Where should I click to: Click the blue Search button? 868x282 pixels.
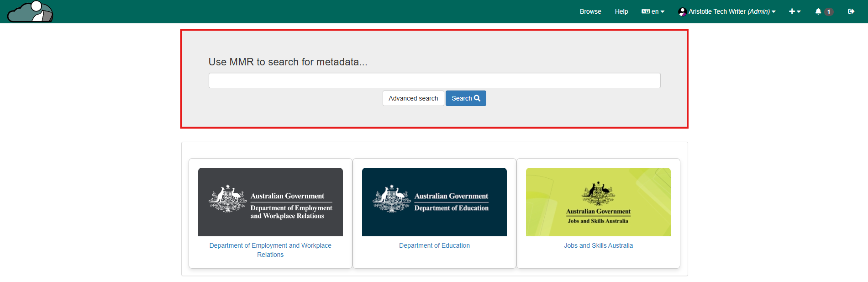click(x=465, y=98)
